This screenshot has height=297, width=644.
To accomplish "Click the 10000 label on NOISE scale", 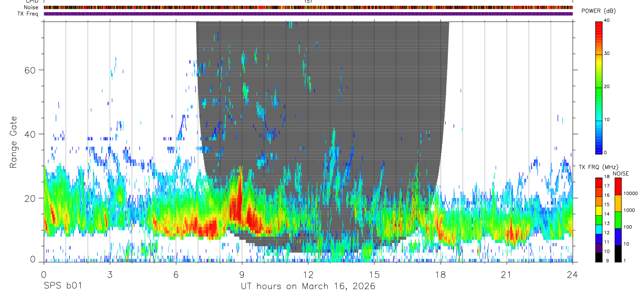I will (630, 193).
